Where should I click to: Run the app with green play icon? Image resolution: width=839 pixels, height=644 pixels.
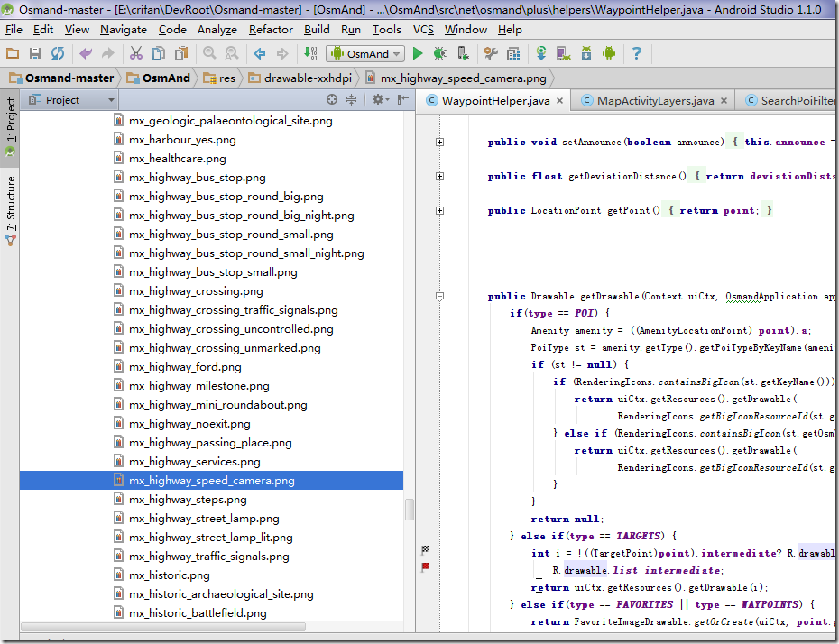click(418, 54)
